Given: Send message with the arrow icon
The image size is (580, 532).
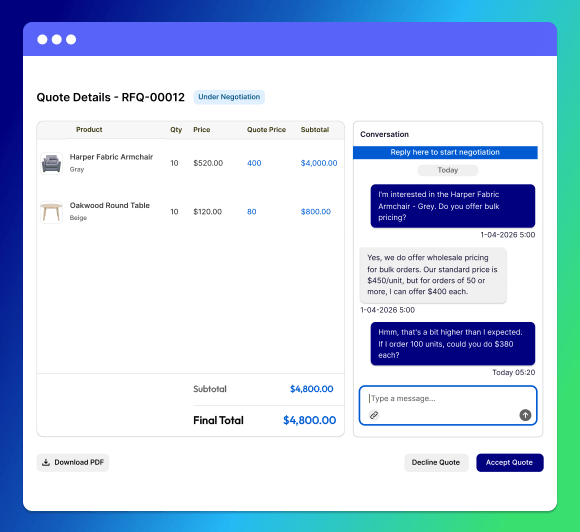Looking at the screenshot, I should click(525, 415).
